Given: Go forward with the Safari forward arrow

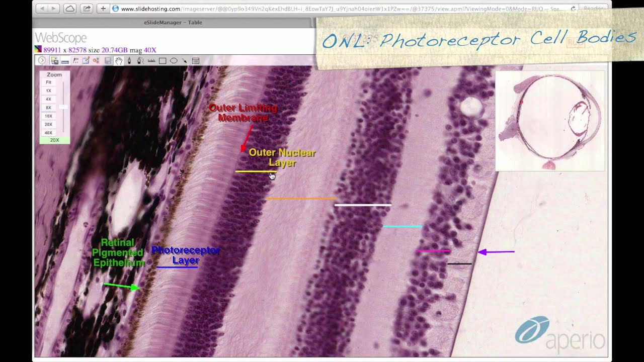Looking at the screenshot, I should click(x=54, y=9).
